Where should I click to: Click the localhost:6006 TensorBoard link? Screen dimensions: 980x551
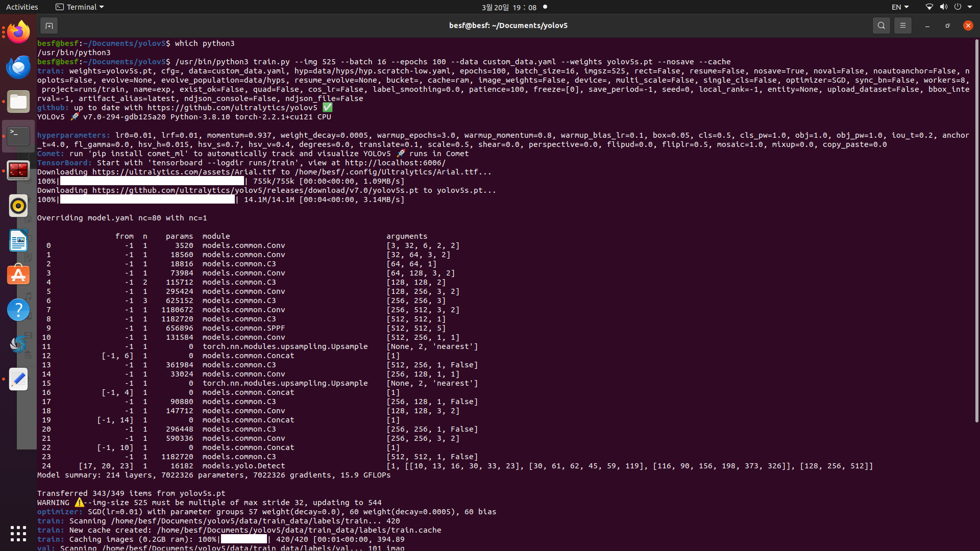click(395, 163)
